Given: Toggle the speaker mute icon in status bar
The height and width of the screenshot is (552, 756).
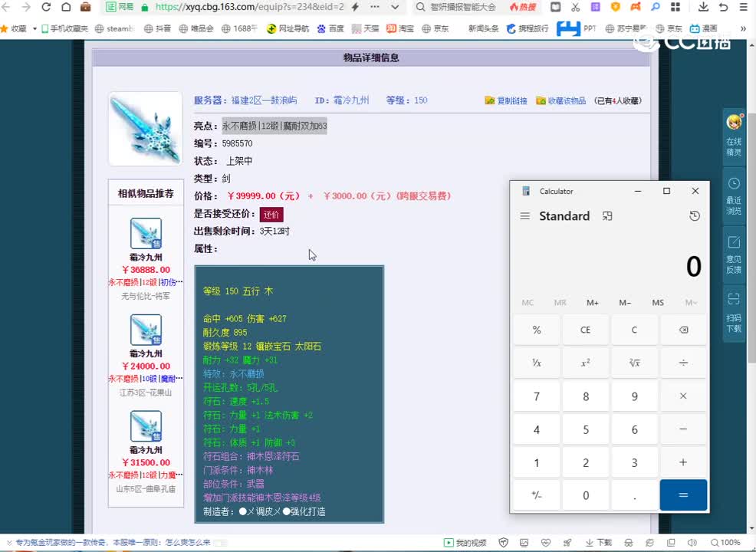Looking at the screenshot, I should click(x=692, y=543).
